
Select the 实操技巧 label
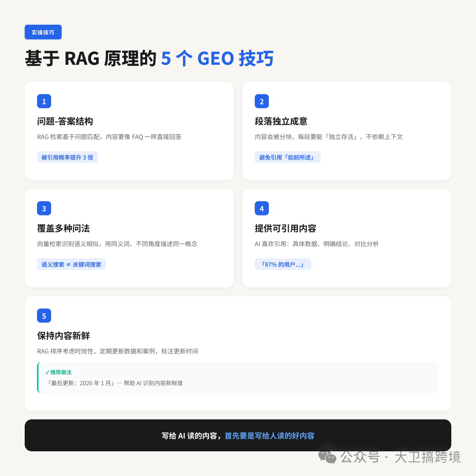point(43,32)
